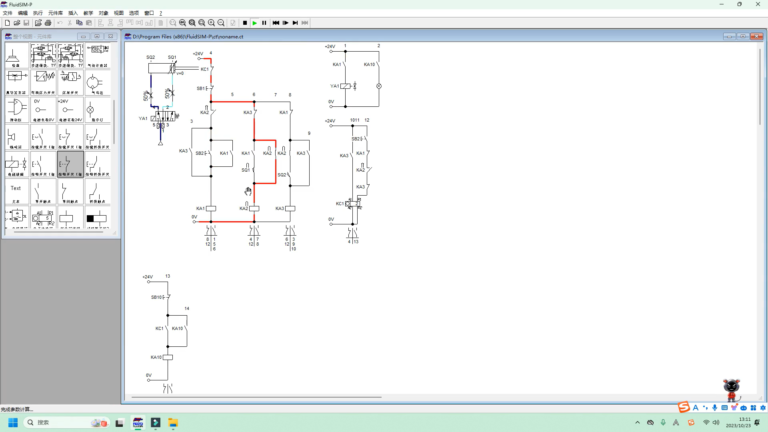Open the 元件库 menu
768x432 pixels.
click(x=55, y=13)
